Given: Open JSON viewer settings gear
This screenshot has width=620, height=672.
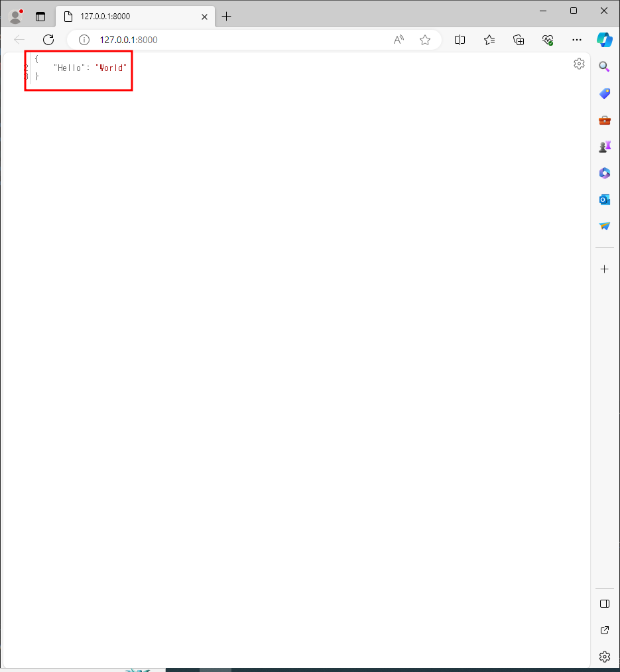Looking at the screenshot, I should (579, 64).
